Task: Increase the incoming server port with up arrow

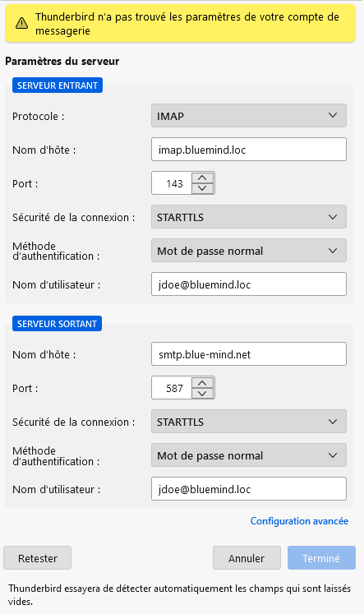Action: point(202,178)
